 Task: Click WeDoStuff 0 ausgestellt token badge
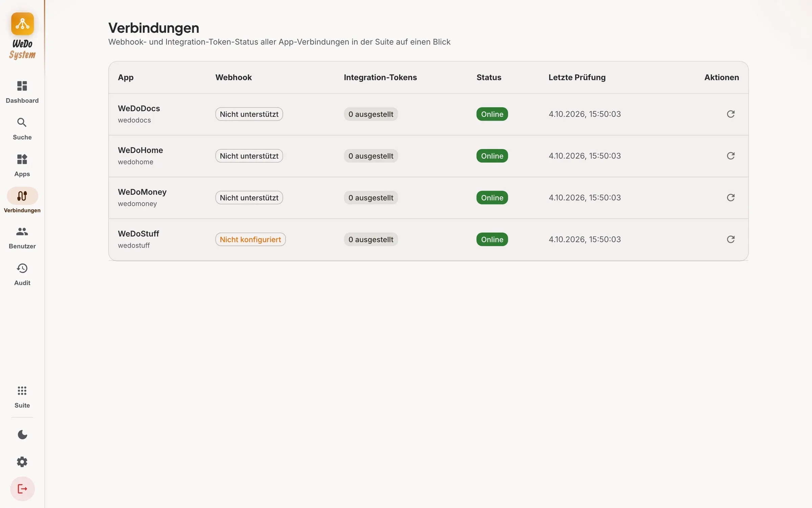pyautogui.click(x=371, y=239)
